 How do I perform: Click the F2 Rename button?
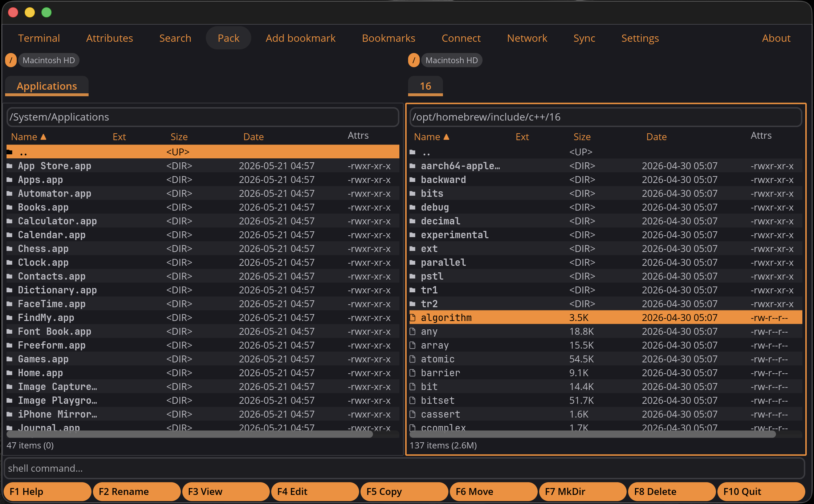[x=137, y=492]
